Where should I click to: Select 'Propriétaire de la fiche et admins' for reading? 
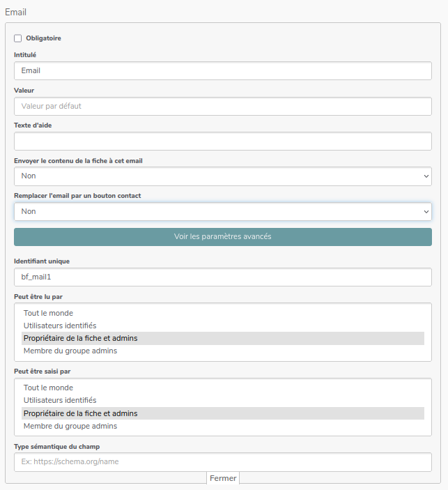80,338
